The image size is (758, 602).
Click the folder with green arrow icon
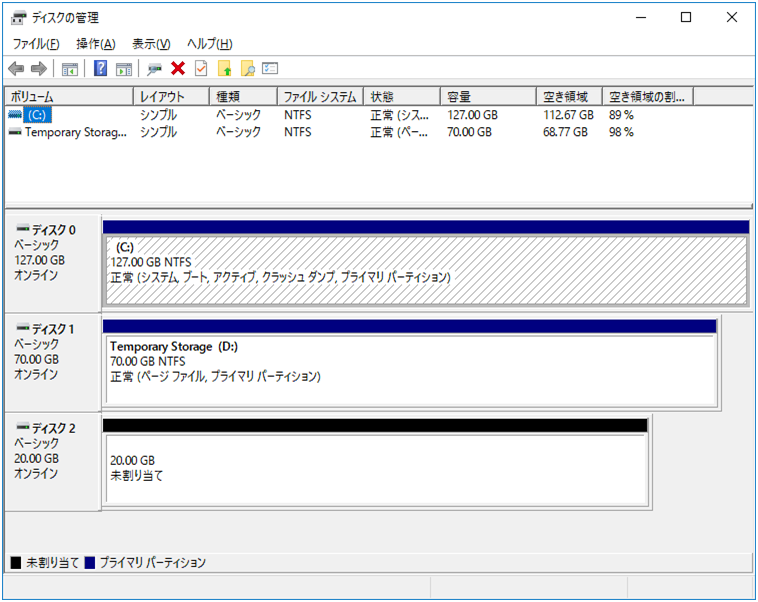point(225,69)
